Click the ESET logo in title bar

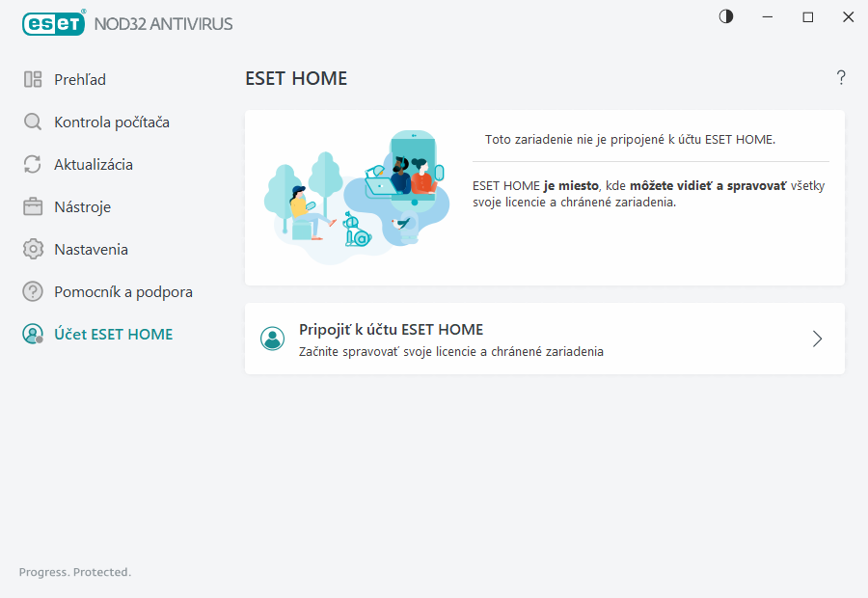point(53,22)
